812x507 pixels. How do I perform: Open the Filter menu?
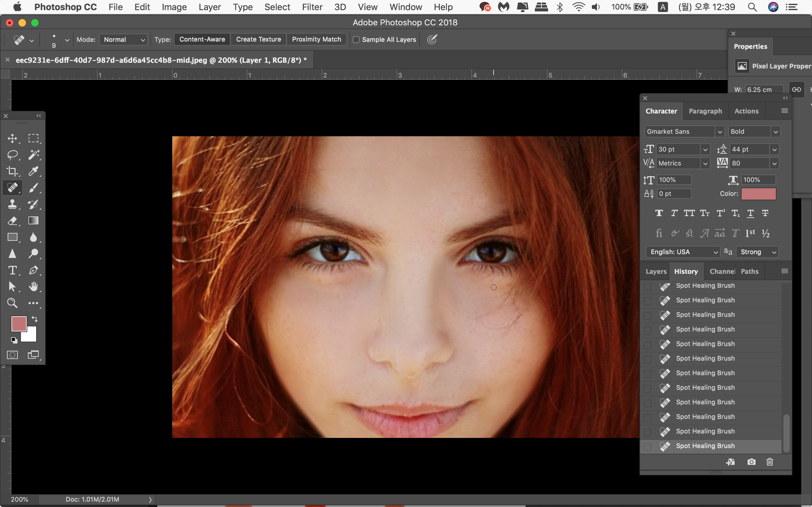[x=312, y=7]
